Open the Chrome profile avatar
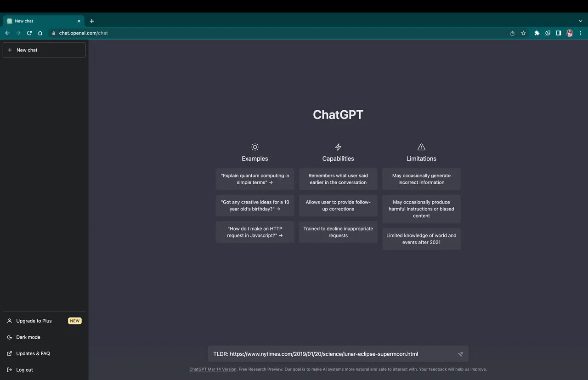 point(570,33)
